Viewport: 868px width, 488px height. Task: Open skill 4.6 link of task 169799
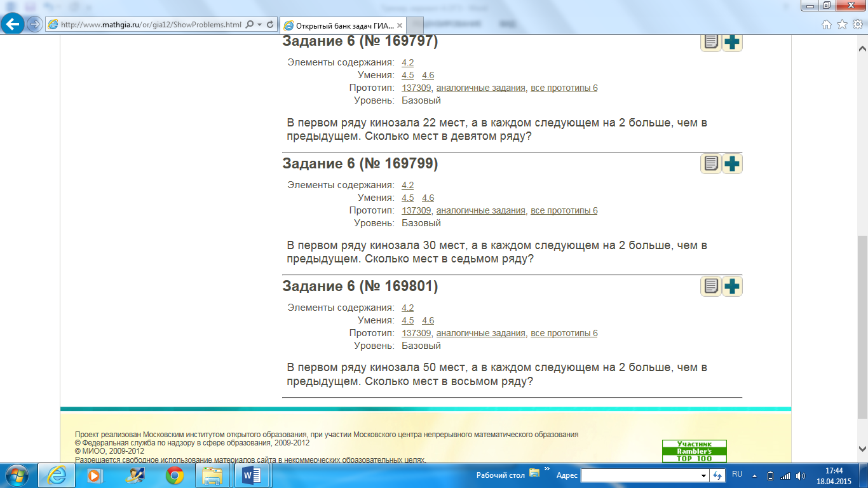428,198
